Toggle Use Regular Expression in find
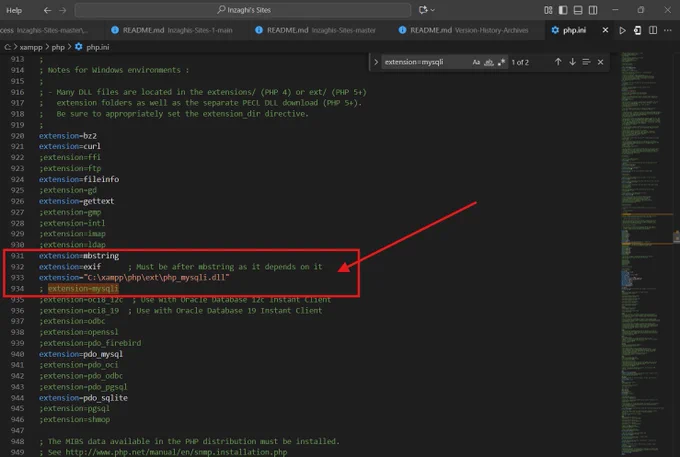The height and width of the screenshot is (457, 680). click(501, 62)
